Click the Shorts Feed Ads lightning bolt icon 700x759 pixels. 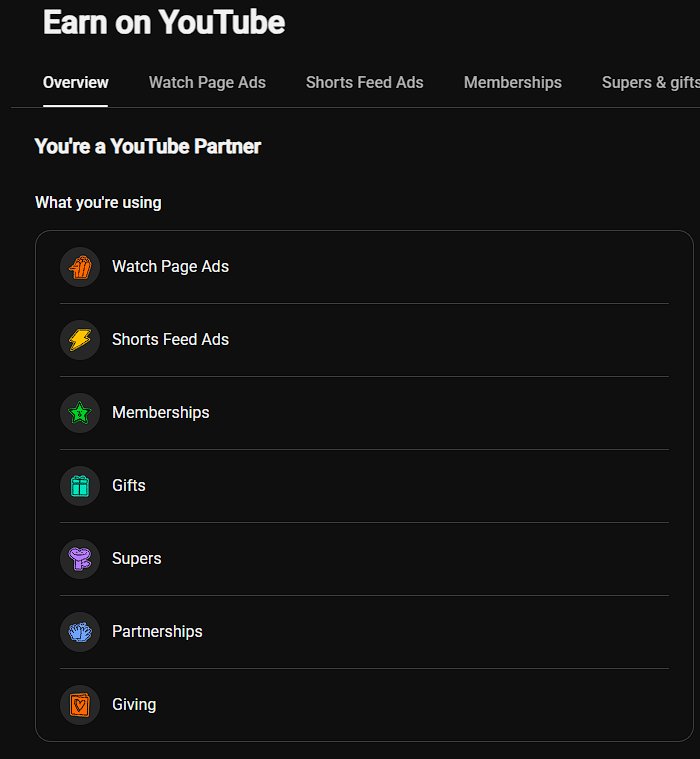[x=80, y=340]
